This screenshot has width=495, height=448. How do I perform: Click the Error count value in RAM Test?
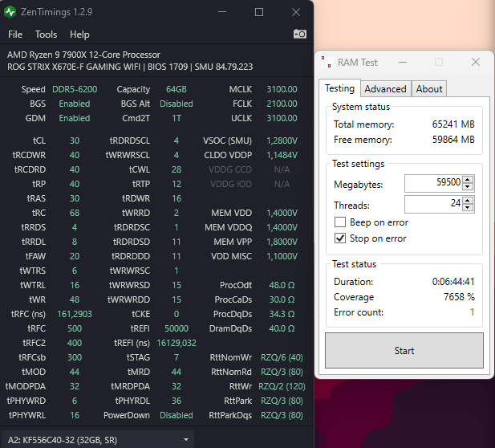click(x=472, y=312)
